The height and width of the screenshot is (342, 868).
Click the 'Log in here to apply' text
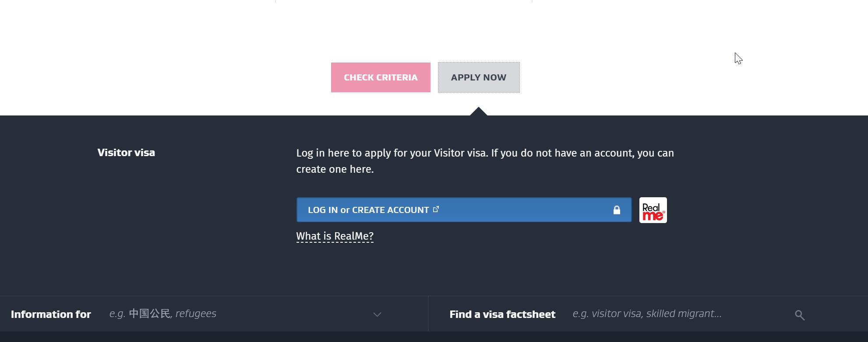(x=350, y=153)
